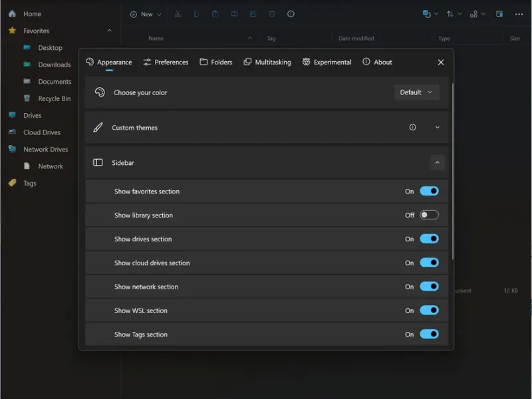
Task: Switch to the Multitasking tab
Action: [267, 62]
